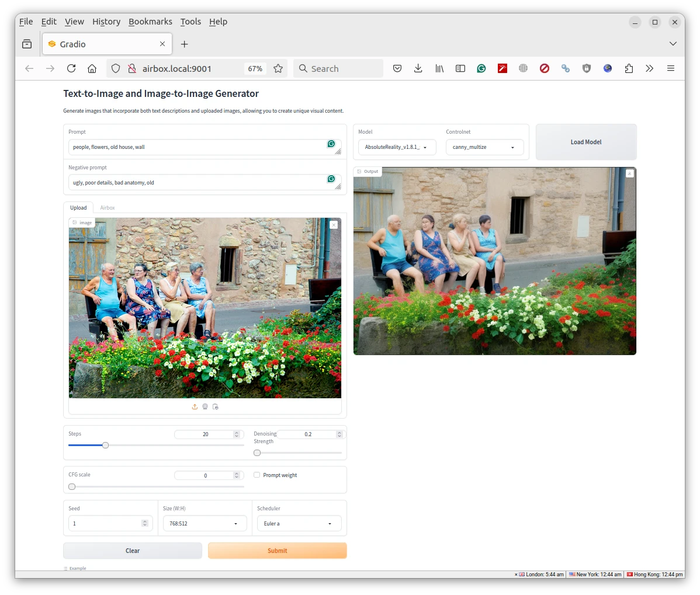
Task: Open a new browser tab
Action: [185, 44]
